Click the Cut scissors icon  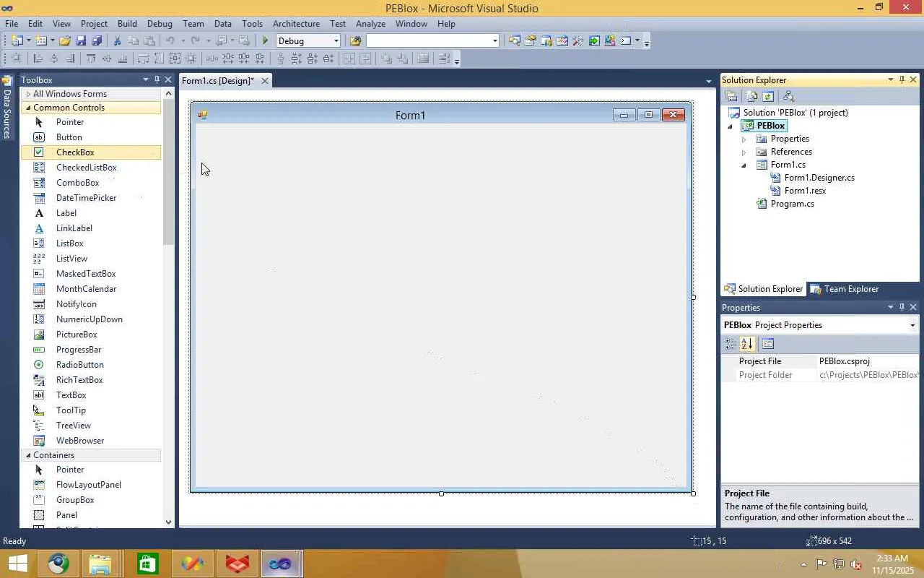[x=117, y=41]
